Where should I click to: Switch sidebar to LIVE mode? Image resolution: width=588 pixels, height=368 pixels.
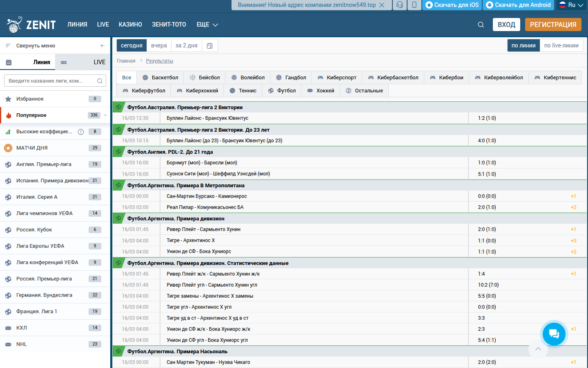pos(83,62)
